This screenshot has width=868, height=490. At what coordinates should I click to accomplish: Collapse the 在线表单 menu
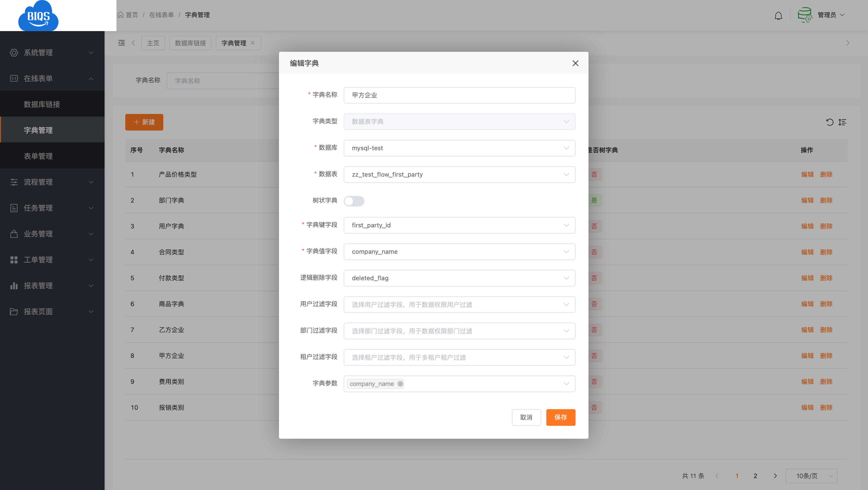(52, 78)
